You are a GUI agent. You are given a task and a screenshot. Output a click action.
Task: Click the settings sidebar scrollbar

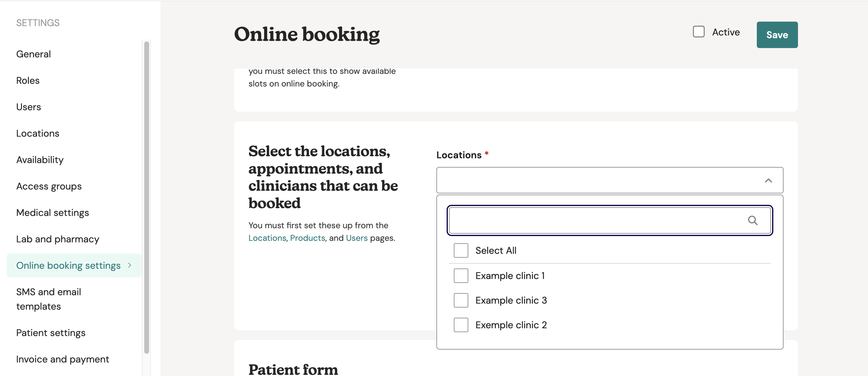pyautogui.click(x=146, y=197)
